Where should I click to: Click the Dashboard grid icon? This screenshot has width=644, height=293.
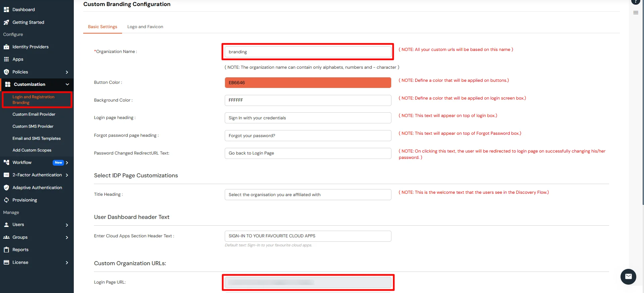coord(6,10)
